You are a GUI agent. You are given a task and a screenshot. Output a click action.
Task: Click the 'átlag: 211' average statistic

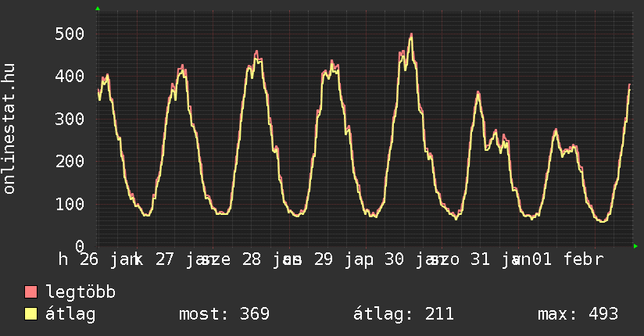click(403, 314)
